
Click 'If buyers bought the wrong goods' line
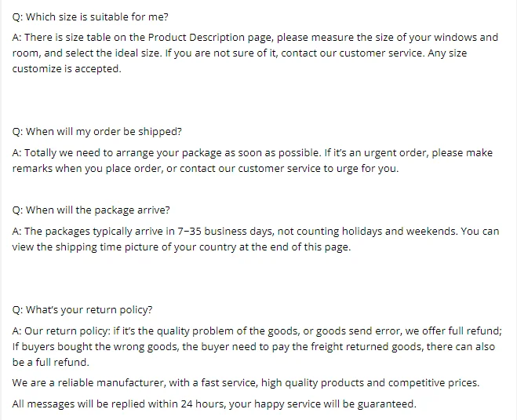[x=253, y=347]
